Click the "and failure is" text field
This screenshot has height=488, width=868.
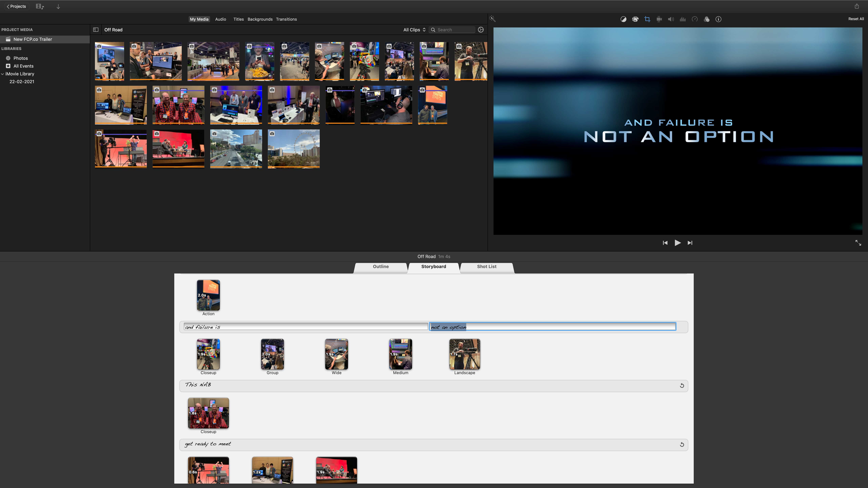coord(306,327)
